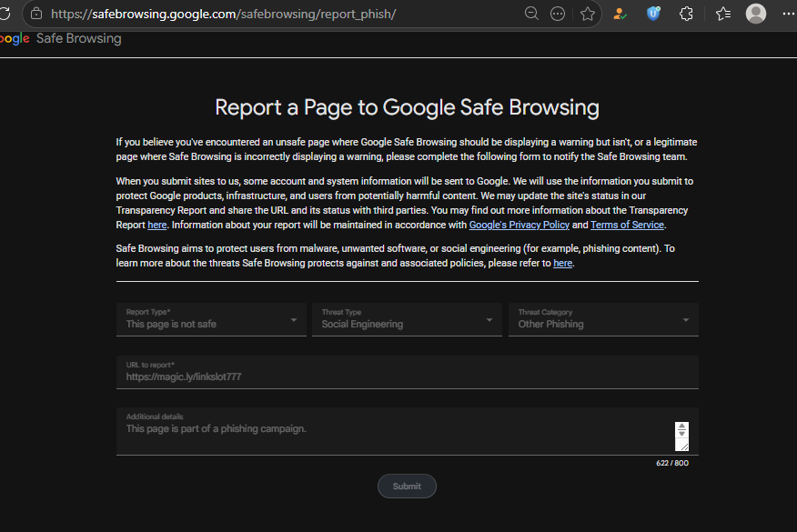Open the circled three-dots address bar icon
This screenshot has width=797, height=532.
click(x=558, y=14)
